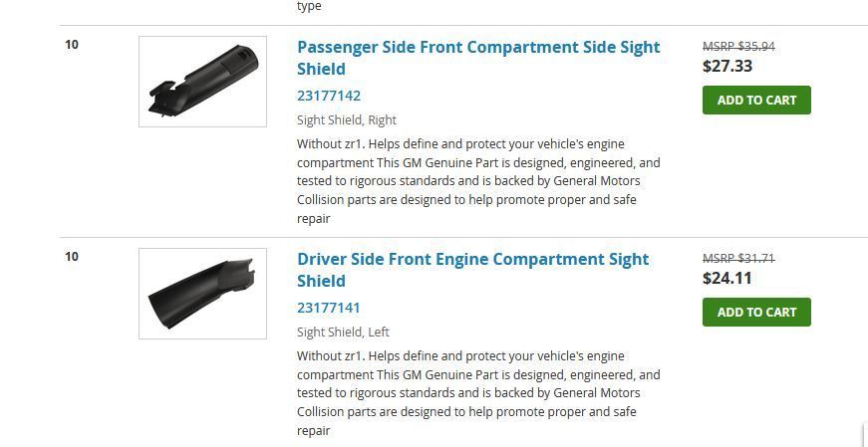Open the Driver Side sight shield product image

[x=202, y=294]
